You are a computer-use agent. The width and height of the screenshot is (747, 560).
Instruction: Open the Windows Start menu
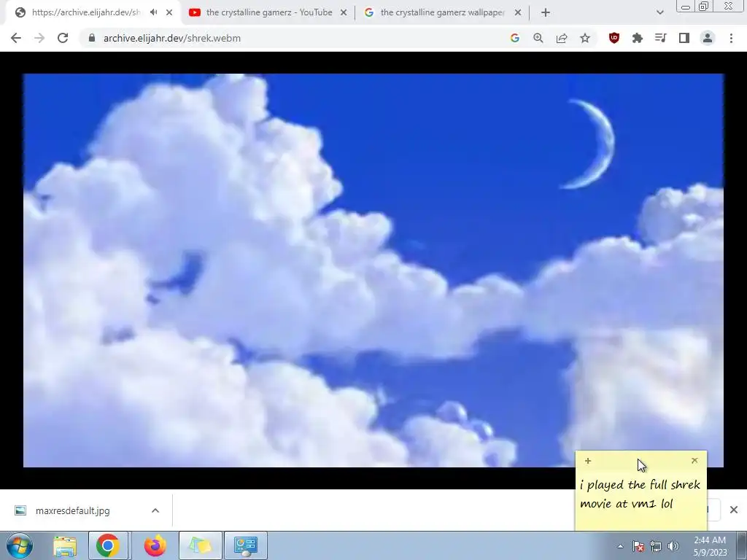click(20, 545)
